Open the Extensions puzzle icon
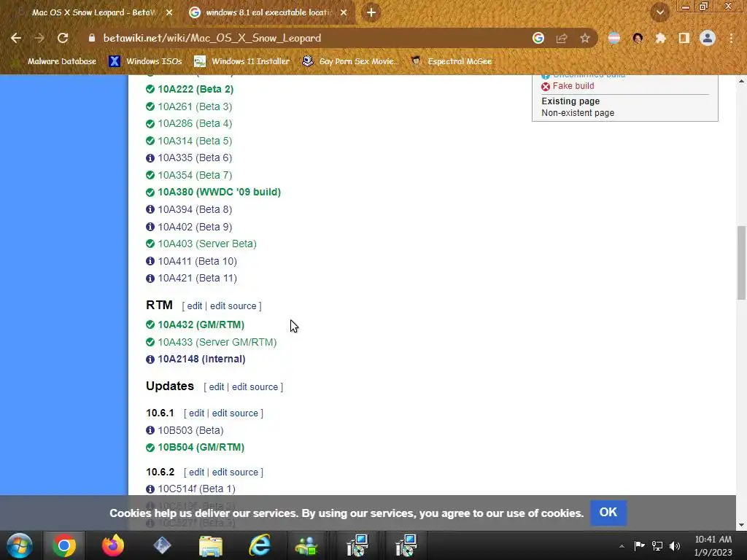This screenshot has width=747, height=560. click(660, 38)
